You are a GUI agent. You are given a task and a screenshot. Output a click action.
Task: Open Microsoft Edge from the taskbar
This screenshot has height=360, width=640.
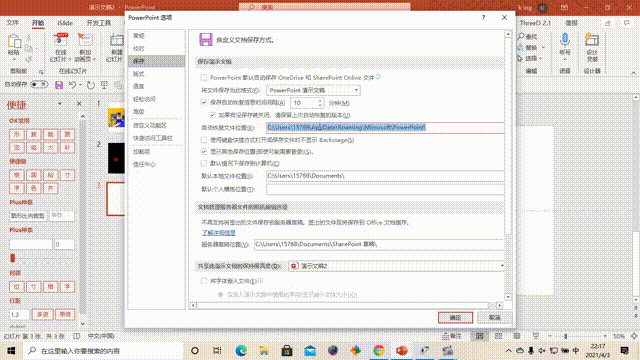click(241, 350)
